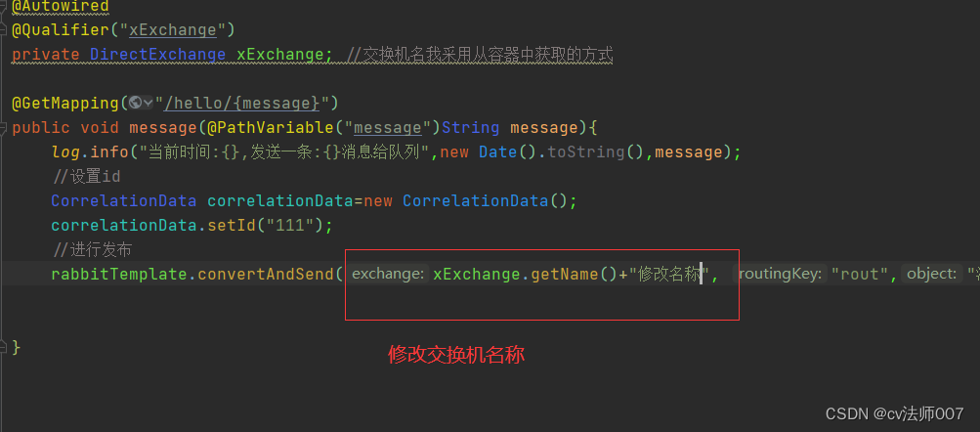
Task: Click the fold marker beside closing brace
Action: pos(3,347)
